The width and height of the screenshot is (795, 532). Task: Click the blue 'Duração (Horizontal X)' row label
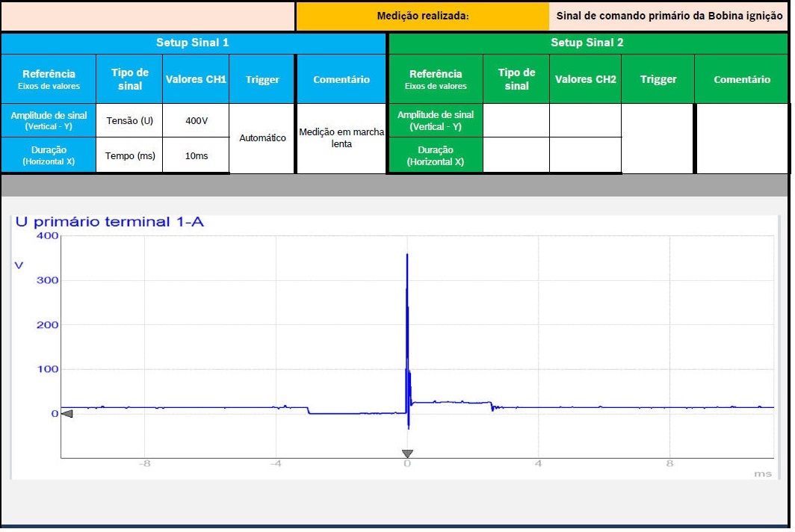49,155
